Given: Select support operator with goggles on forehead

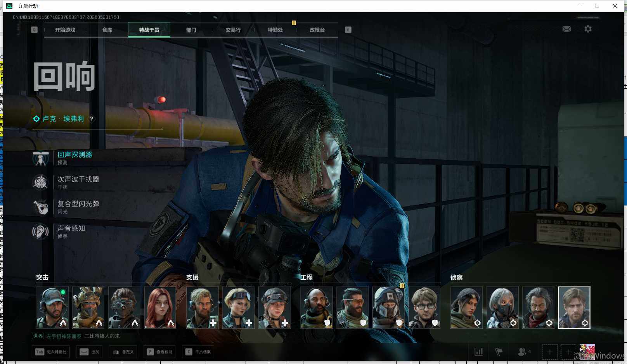Looking at the screenshot, I should click(x=238, y=307).
